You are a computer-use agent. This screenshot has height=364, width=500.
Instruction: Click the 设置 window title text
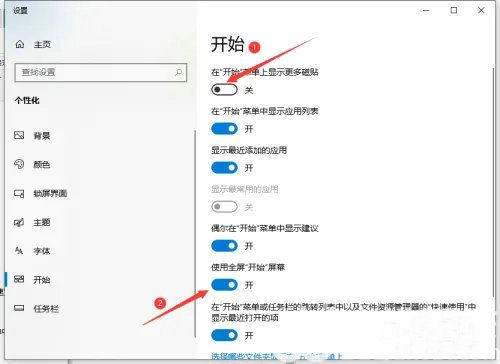pos(20,11)
